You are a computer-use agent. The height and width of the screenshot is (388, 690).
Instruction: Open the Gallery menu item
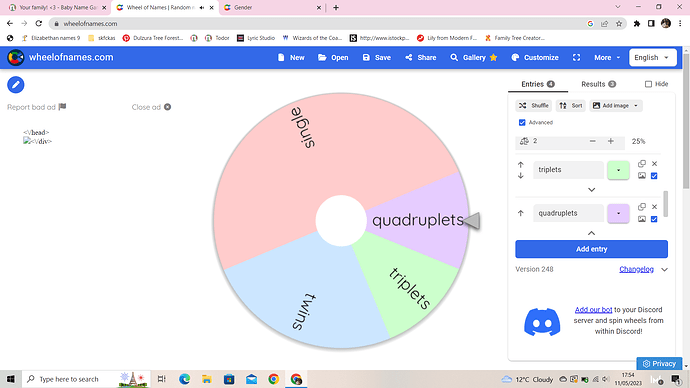(x=473, y=58)
